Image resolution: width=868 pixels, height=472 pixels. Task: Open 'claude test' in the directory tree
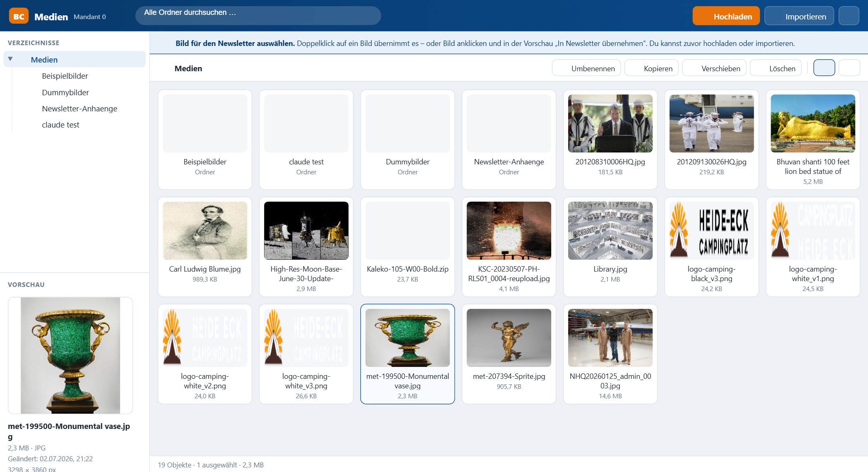click(60, 125)
